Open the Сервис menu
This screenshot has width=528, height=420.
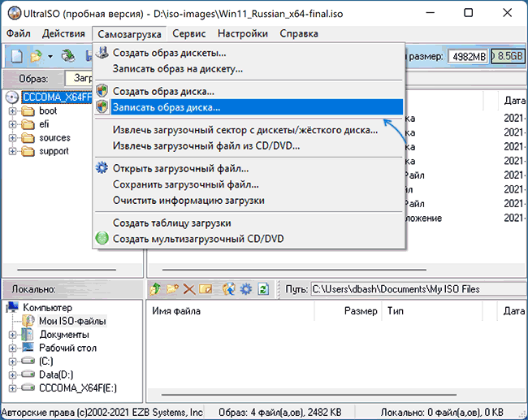coord(189,33)
